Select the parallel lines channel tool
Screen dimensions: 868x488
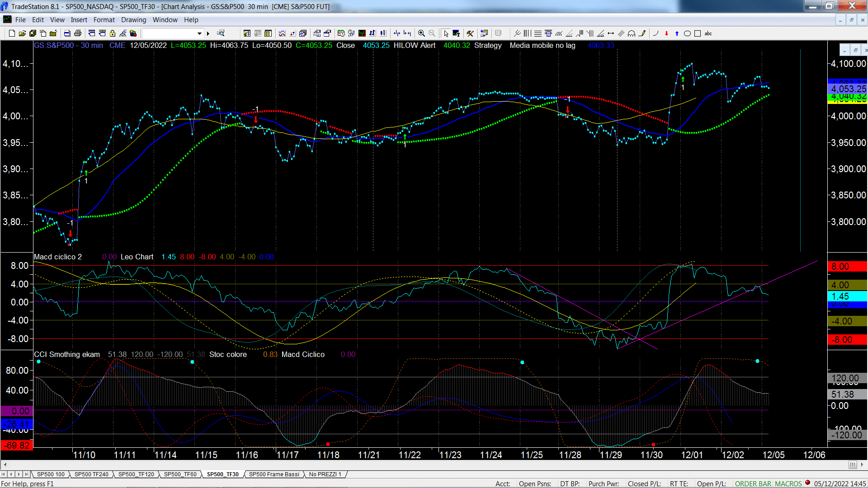pyautogui.click(x=621, y=33)
